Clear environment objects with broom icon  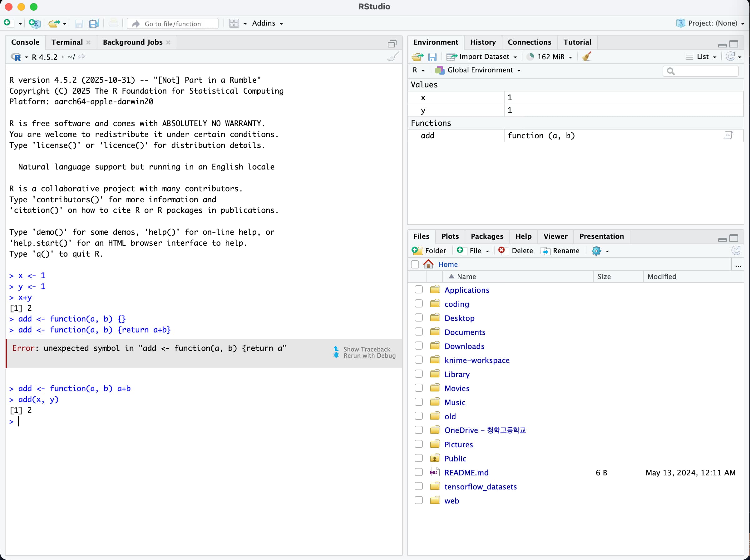pyautogui.click(x=587, y=56)
